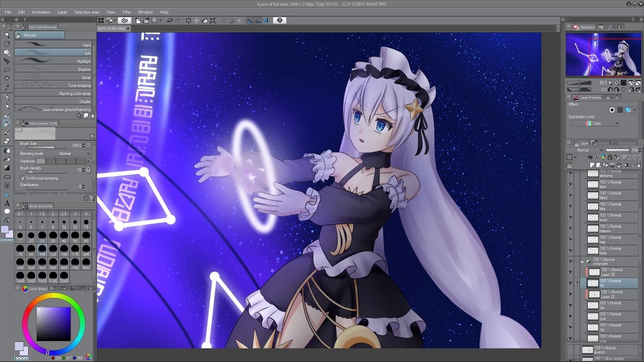Expand the Hardness options arrow
The width and height of the screenshot is (644, 362).
click(89, 161)
